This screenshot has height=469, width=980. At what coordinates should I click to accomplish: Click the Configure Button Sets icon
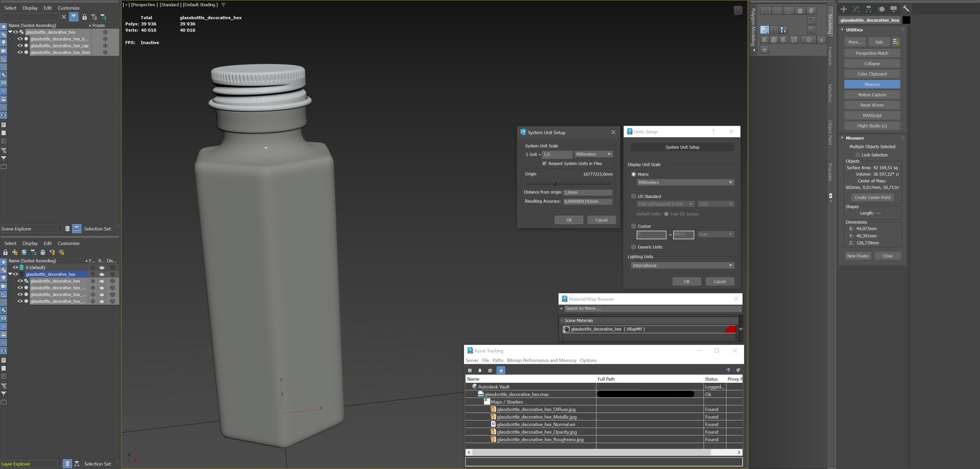click(x=895, y=42)
